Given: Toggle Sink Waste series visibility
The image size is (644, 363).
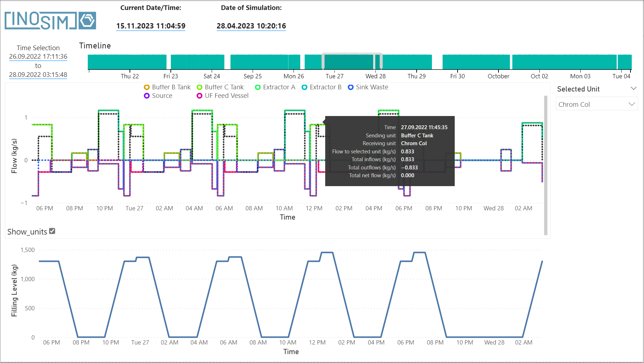Looking at the screenshot, I should (x=350, y=87).
